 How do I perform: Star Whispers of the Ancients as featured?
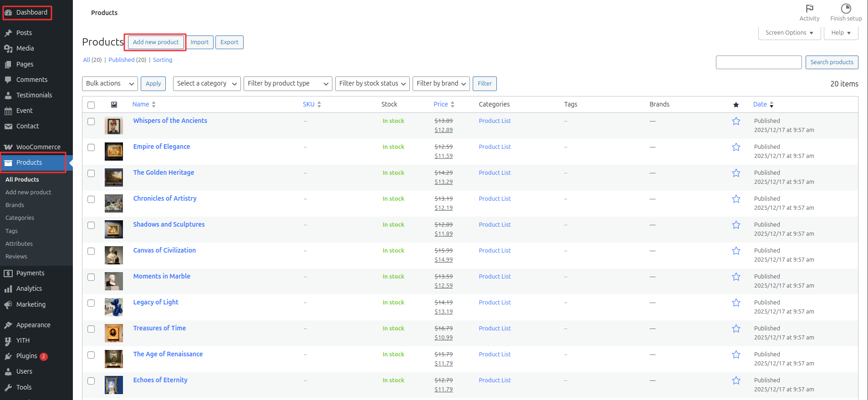click(736, 121)
